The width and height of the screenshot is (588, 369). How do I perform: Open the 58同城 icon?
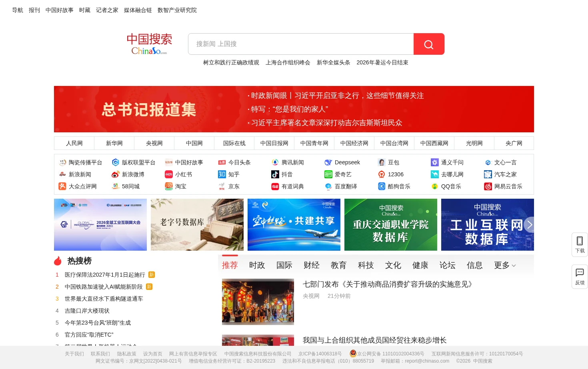click(116, 186)
